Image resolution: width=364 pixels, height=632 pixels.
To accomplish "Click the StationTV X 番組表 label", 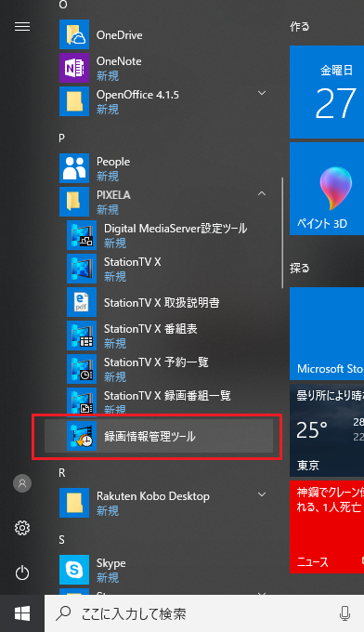I will click(150, 329).
